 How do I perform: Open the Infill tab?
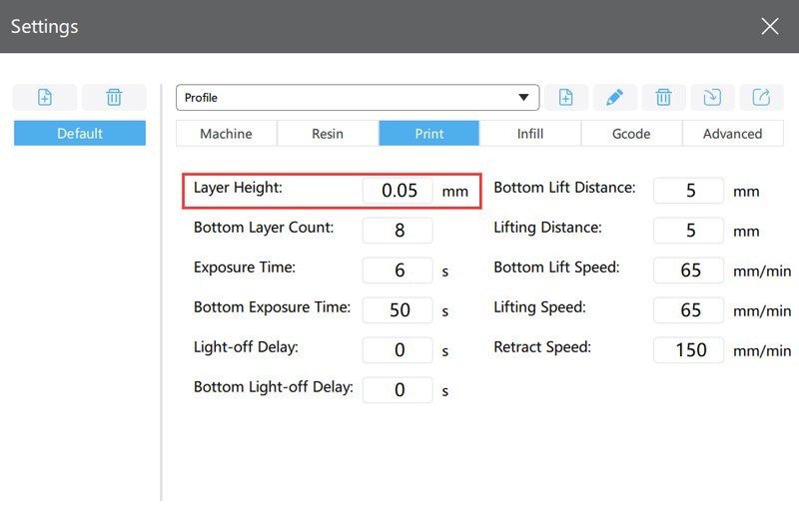point(530,134)
